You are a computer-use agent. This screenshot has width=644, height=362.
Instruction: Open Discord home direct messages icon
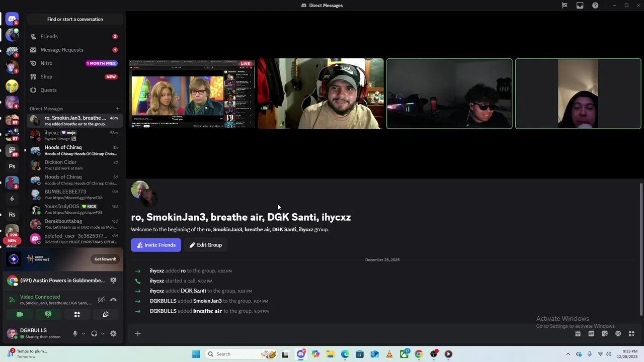(12, 19)
